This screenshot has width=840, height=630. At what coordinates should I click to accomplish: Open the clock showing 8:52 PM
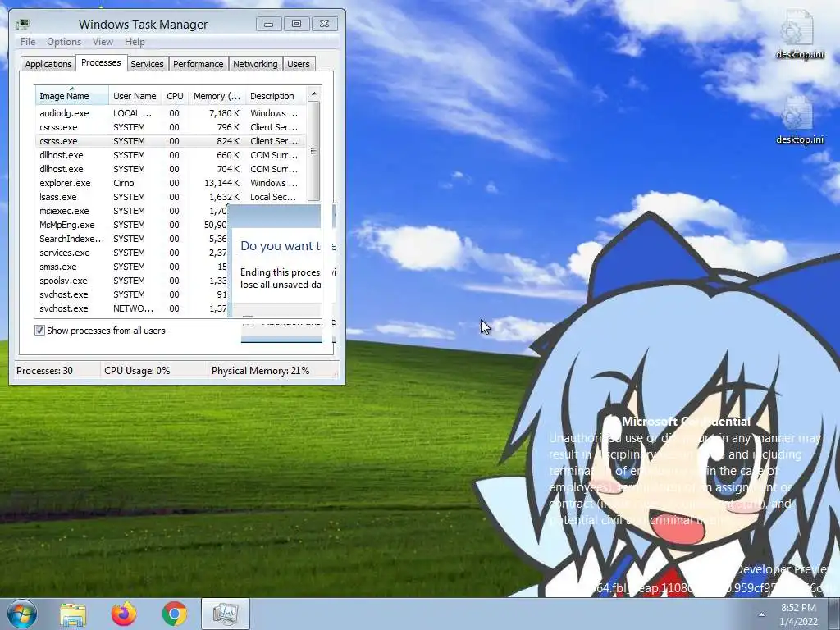click(x=798, y=614)
